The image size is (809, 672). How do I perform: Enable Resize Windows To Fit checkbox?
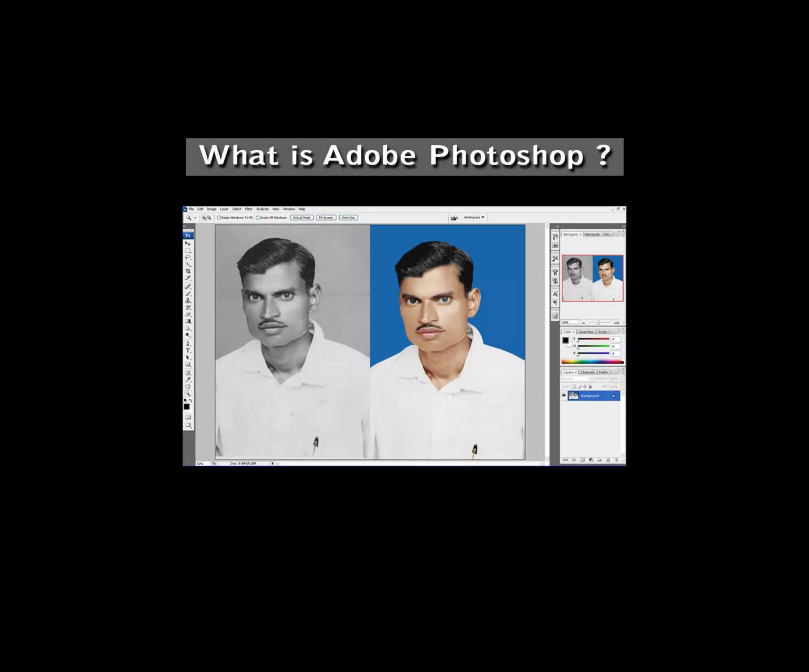219,218
